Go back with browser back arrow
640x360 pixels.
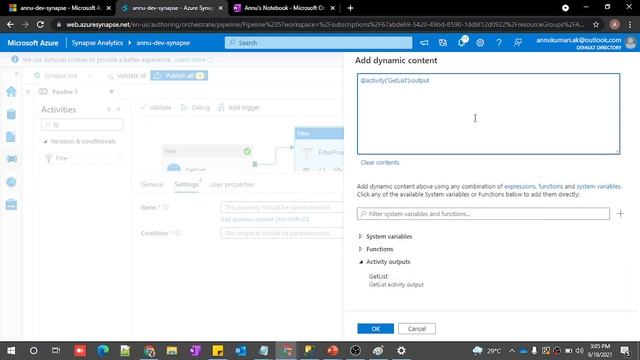[10, 24]
